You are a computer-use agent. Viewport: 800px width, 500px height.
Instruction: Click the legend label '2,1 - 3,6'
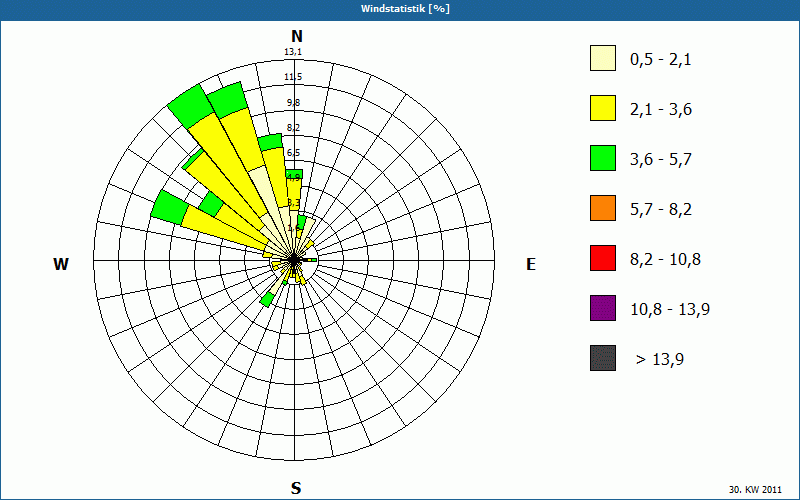pyautogui.click(x=661, y=110)
